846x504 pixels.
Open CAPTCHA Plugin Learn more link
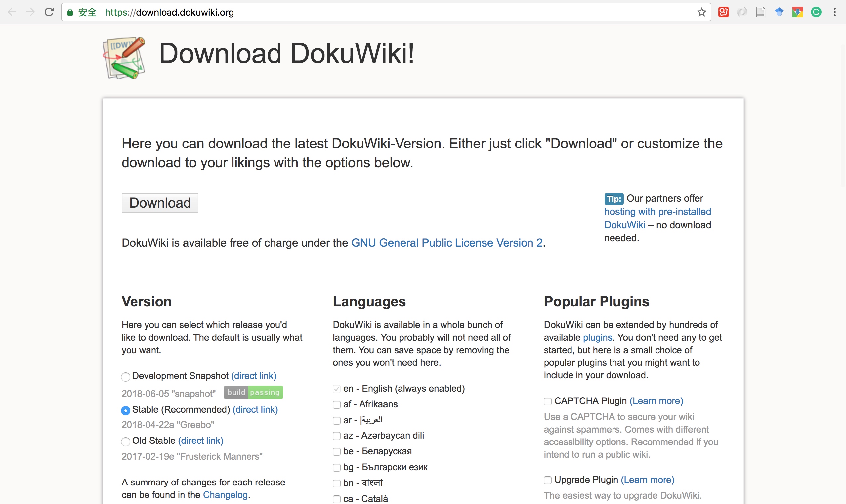(656, 401)
